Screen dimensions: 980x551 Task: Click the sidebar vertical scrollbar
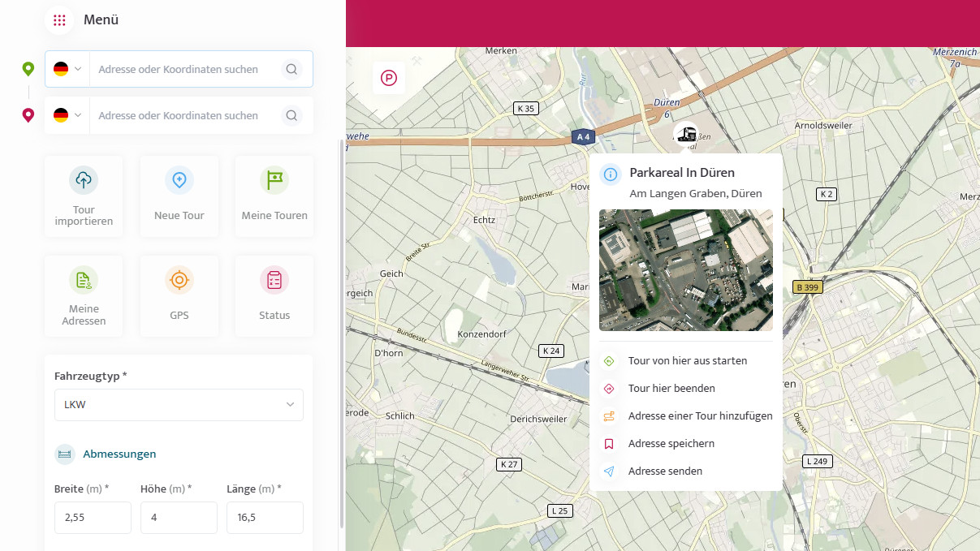click(x=341, y=333)
